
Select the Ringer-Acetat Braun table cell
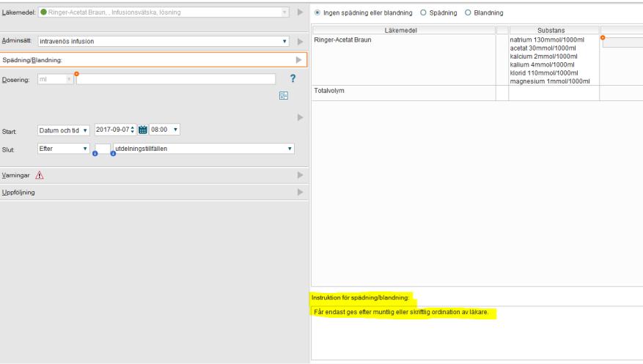click(x=403, y=60)
